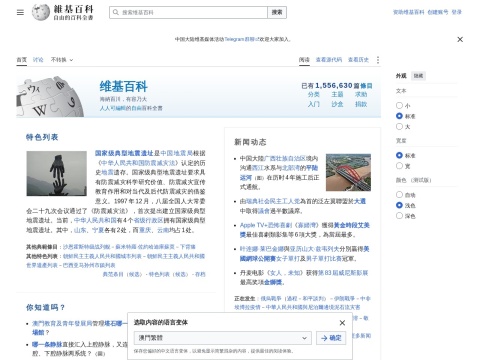Click the 沙盒 sandbox link
Image resolution: width=480 pixels, height=360 pixels.
coord(337,104)
